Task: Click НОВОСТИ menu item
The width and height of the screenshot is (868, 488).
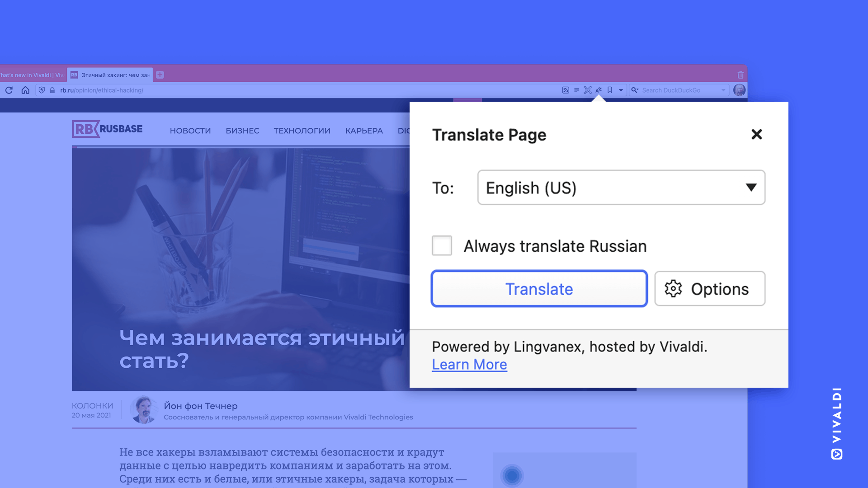Action: tap(190, 131)
